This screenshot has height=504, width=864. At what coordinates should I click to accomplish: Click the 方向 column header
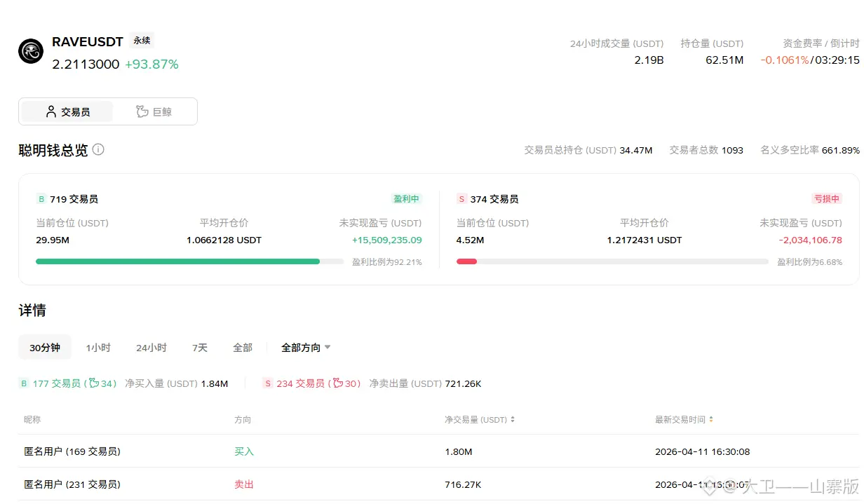coord(243,420)
